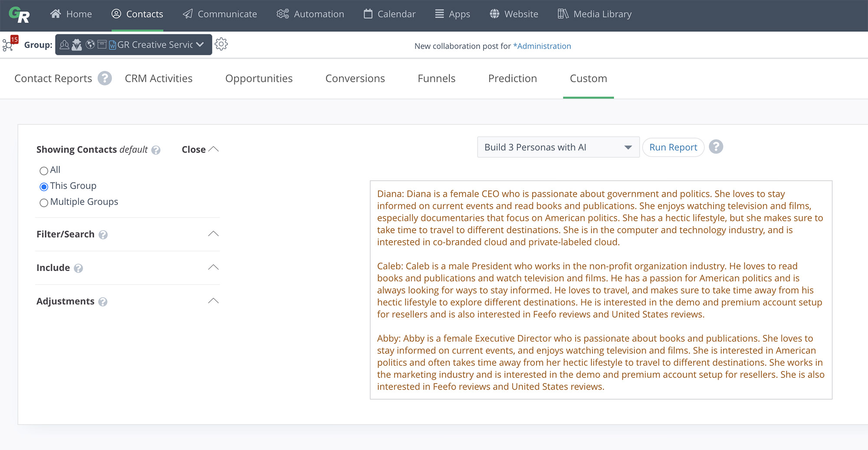Expand the Filter/Search section chevron
The width and height of the screenshot is (868, 450).
tap(213, 234)
